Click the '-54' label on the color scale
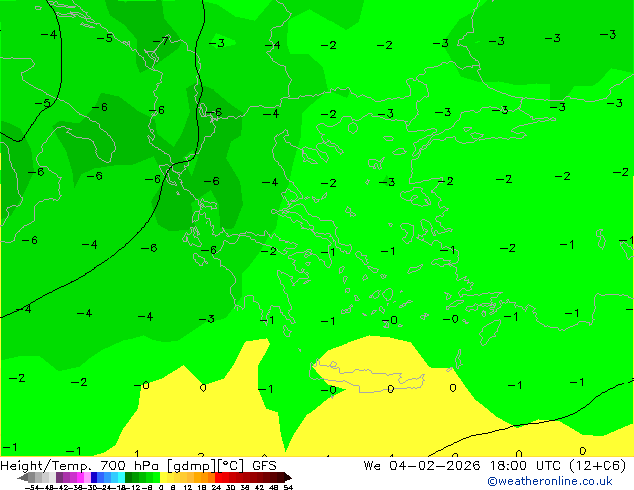The image size is (634, 490). coord(32,487)
